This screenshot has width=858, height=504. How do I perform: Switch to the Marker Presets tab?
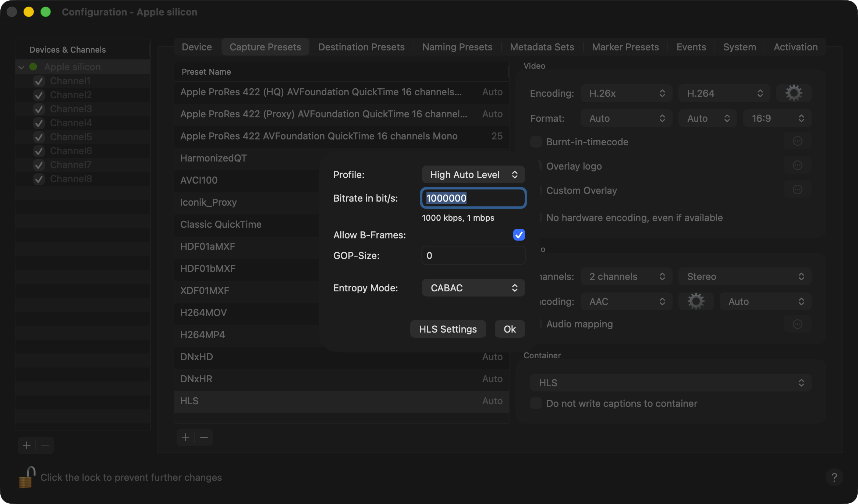(625, 47)
